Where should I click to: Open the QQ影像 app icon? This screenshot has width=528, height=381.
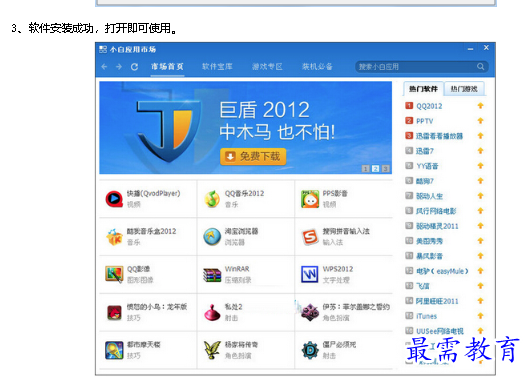[x=114, y=275]
